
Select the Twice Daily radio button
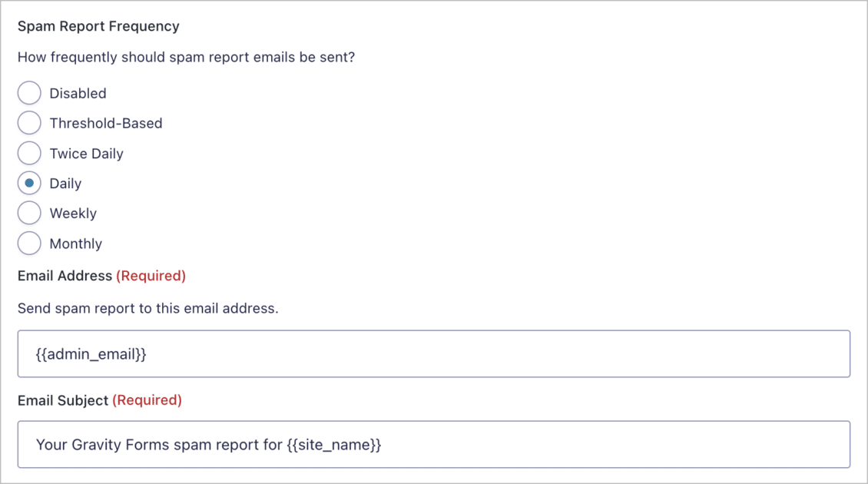click(28, 153)
